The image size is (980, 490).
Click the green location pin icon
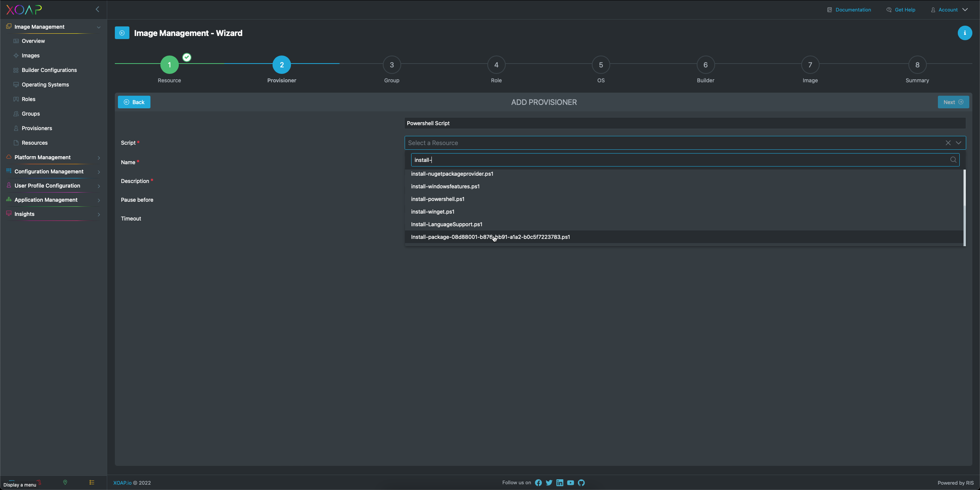[65, 482]
